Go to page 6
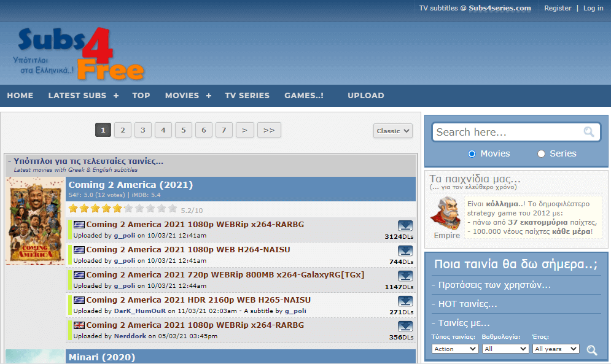 [204, 130]
